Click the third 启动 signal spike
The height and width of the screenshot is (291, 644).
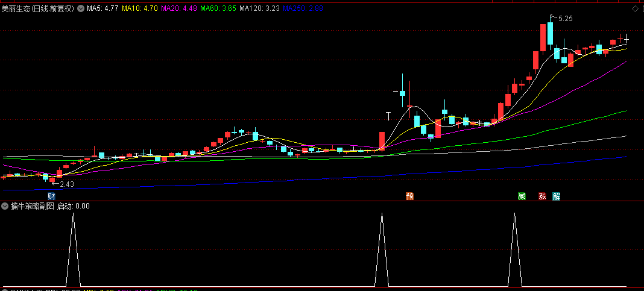[514, 249]
